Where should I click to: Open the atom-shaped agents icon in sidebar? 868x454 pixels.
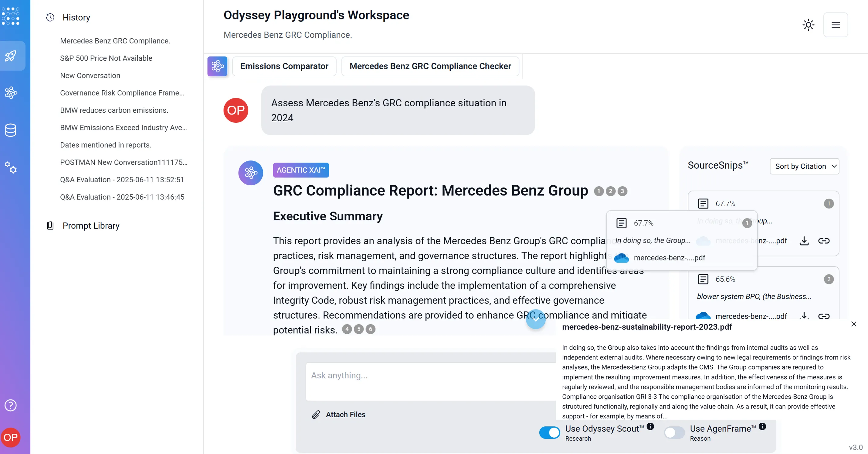[x=11, y=93]
